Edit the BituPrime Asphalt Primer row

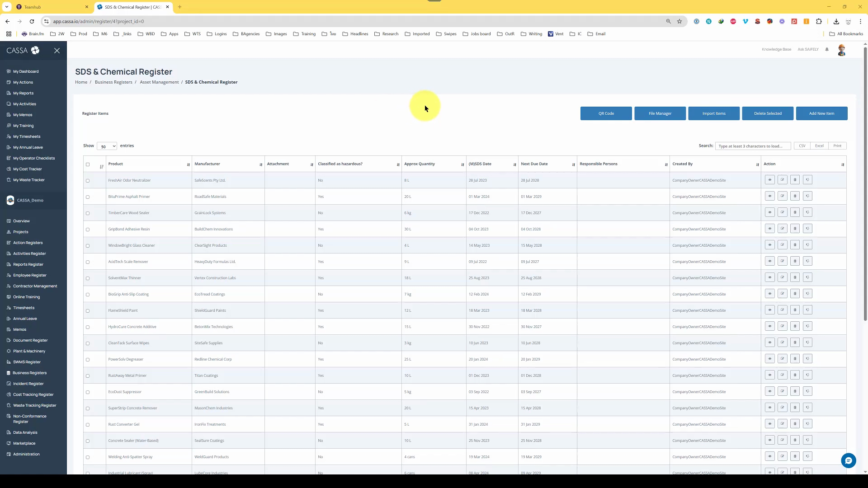click(x=782, y=196)
